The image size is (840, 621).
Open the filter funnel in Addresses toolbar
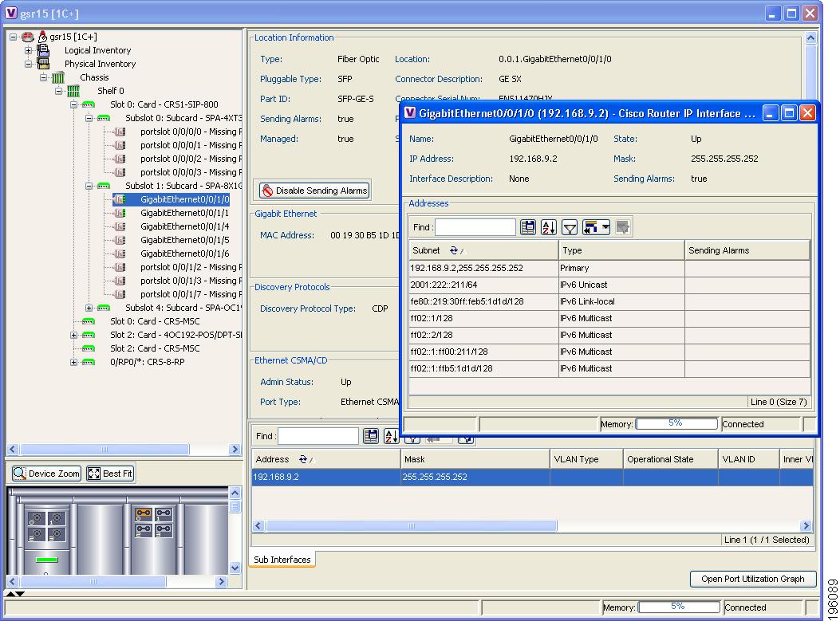click(x=570, y=227)
